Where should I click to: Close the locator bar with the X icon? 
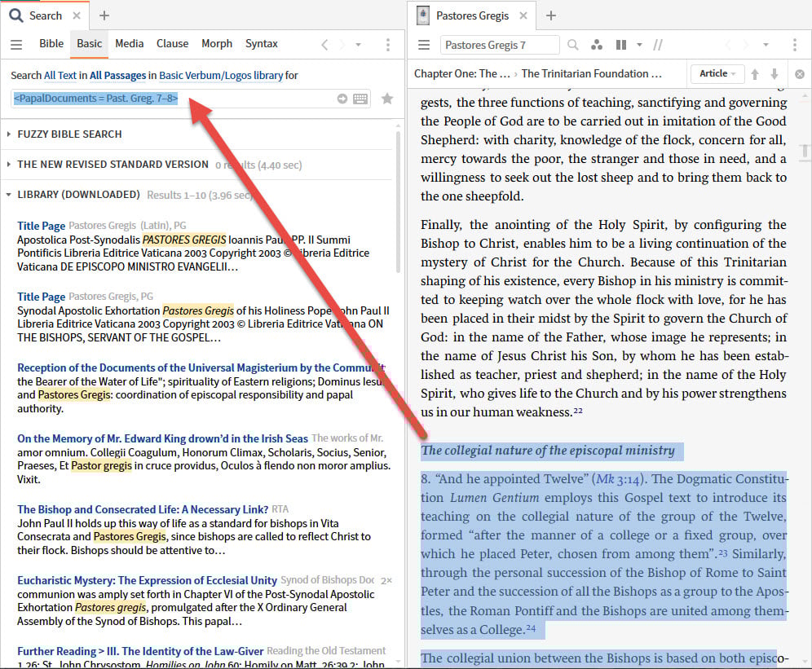800,74
